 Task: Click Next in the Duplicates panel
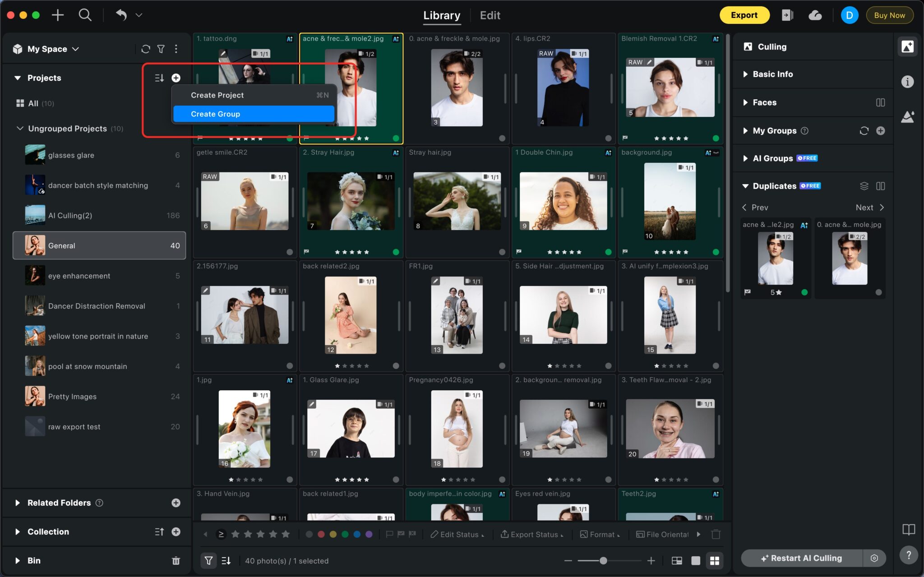pos(868,207)
